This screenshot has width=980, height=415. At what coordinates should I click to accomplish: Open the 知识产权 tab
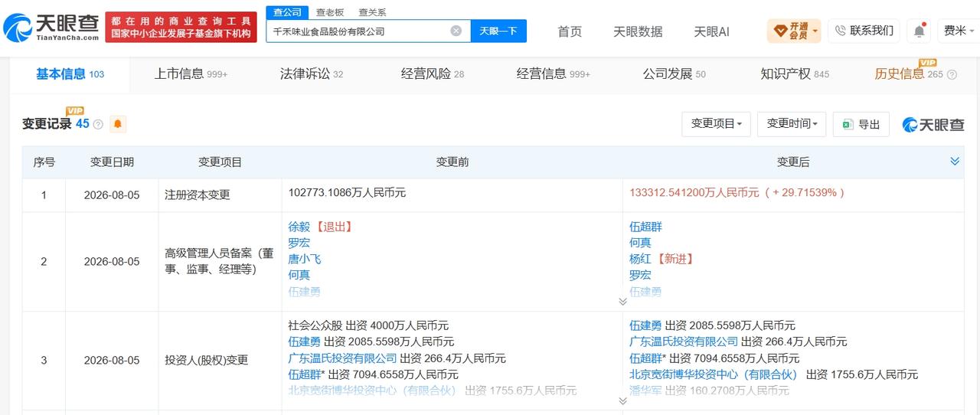795,74
